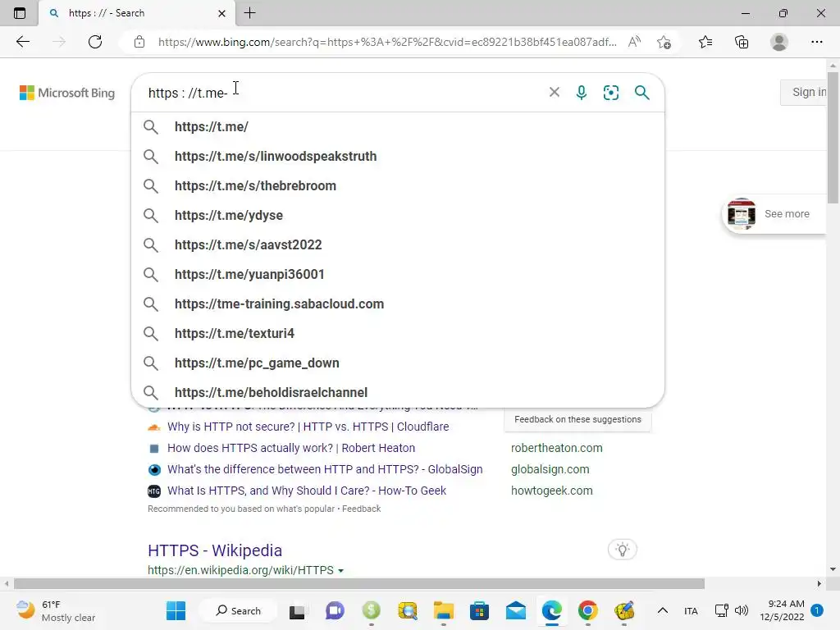Clear the Bing search box text
This screenshot has height=630, width=840.
point(555,93)
